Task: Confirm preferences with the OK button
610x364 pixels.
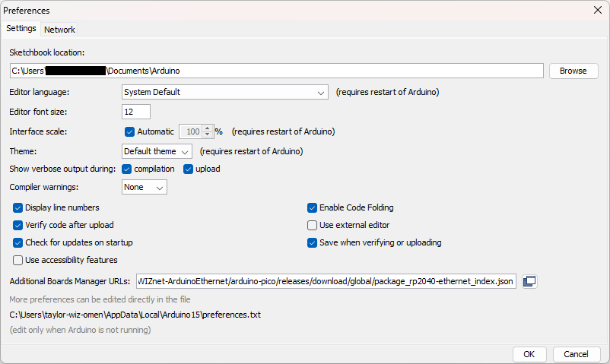Action: [x=529, y=354]
